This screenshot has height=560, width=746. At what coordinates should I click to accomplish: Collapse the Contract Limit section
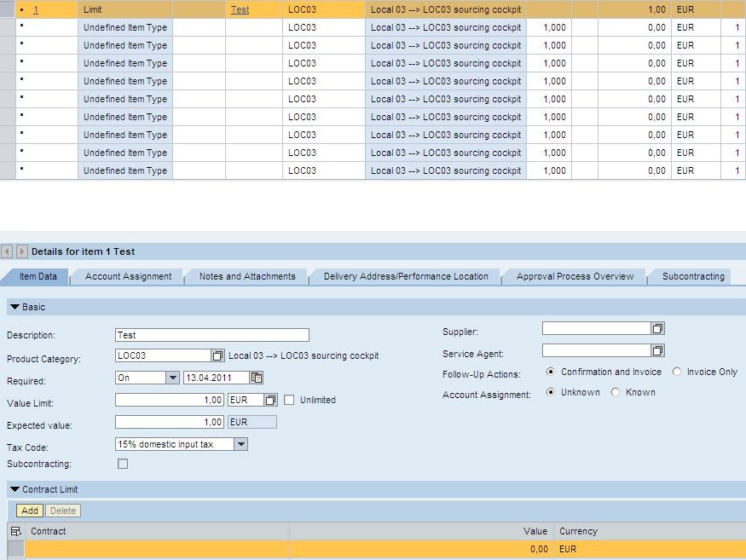coord(15,489)
